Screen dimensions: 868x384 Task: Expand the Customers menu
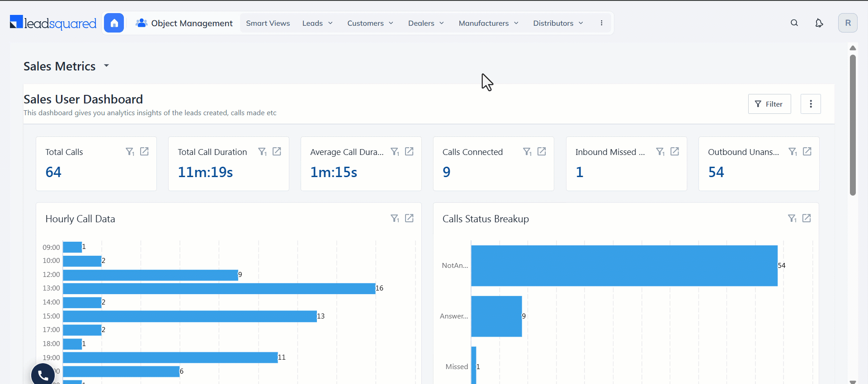click(x=370, y=23)
